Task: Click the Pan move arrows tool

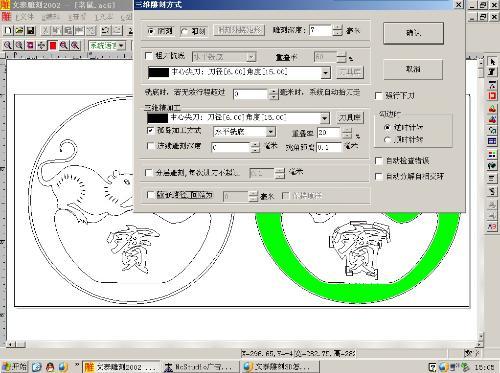Action: click(41, 45)
